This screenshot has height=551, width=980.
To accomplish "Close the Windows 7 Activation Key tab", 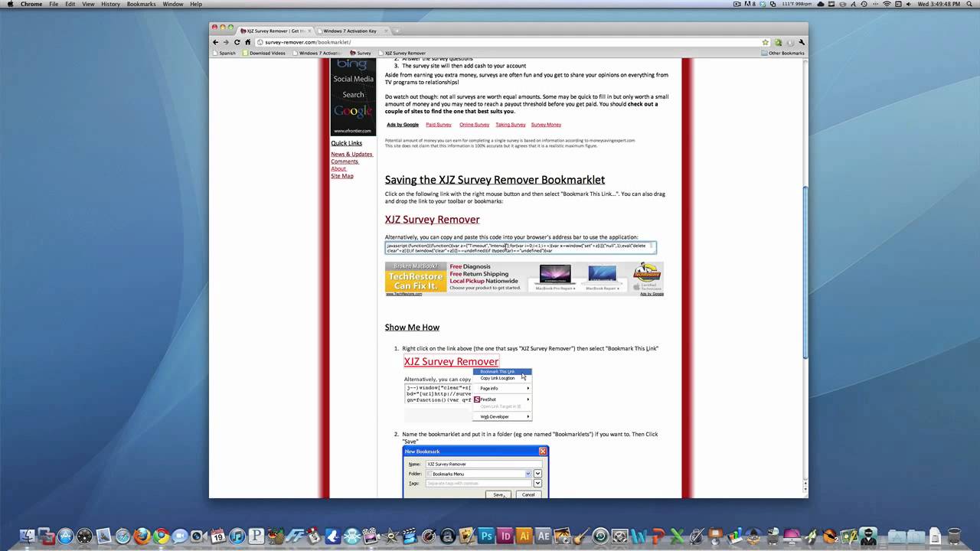I will point(385,31).
